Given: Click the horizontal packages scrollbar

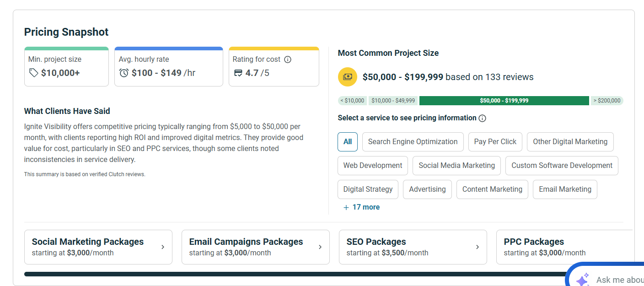Looking at the screenshot, I should tap(295, 274).
